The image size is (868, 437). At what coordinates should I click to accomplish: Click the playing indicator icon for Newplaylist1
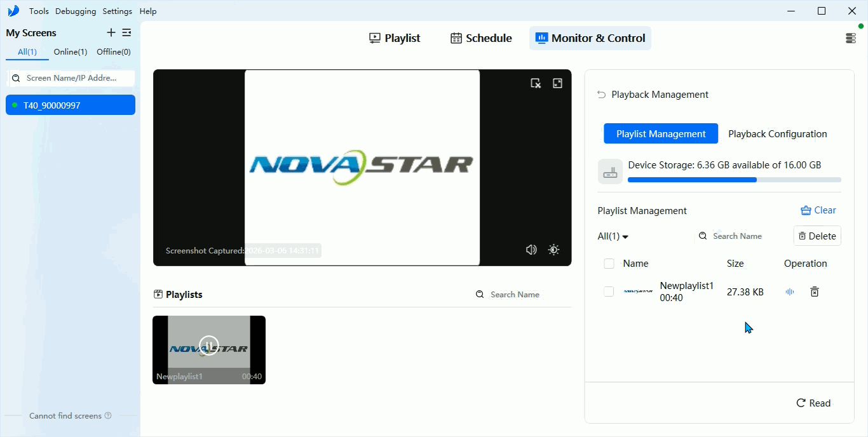point(790,292)
